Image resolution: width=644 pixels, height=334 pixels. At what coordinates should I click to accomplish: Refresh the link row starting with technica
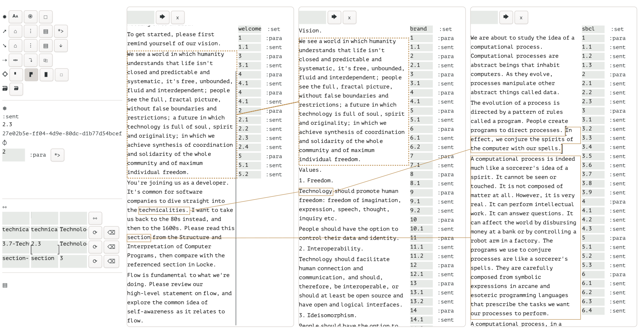coord(95,233)
